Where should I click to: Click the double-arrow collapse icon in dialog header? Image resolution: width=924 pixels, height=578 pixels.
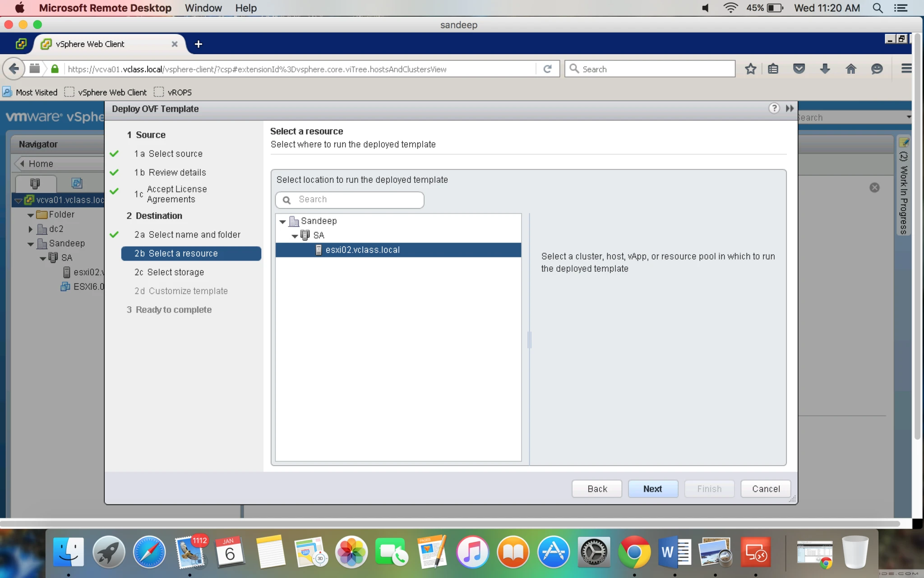(790, 108)
